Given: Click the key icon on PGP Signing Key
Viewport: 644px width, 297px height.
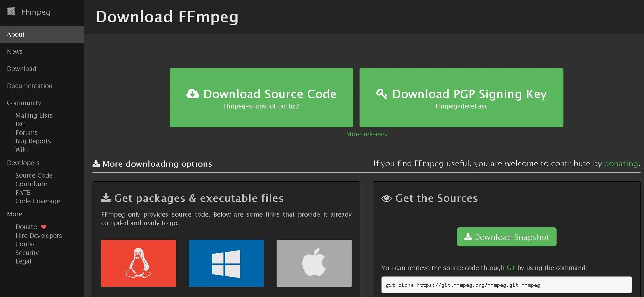Looking at the screenshot, I should tap(381, 94).
